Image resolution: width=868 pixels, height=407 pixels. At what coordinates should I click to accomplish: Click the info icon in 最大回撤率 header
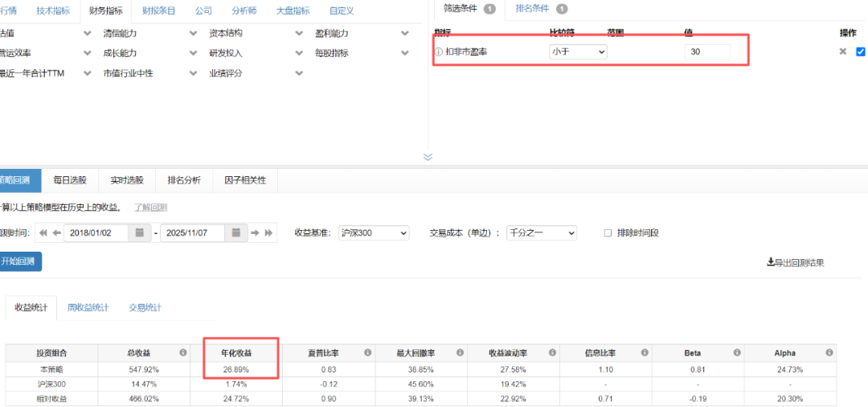tap(460, 353)
